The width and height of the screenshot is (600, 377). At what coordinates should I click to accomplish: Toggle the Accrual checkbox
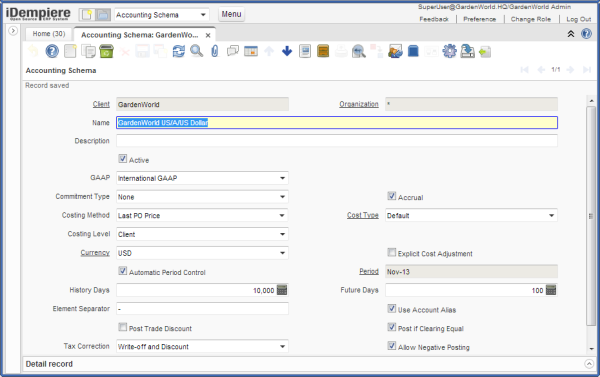coord(391,196)
